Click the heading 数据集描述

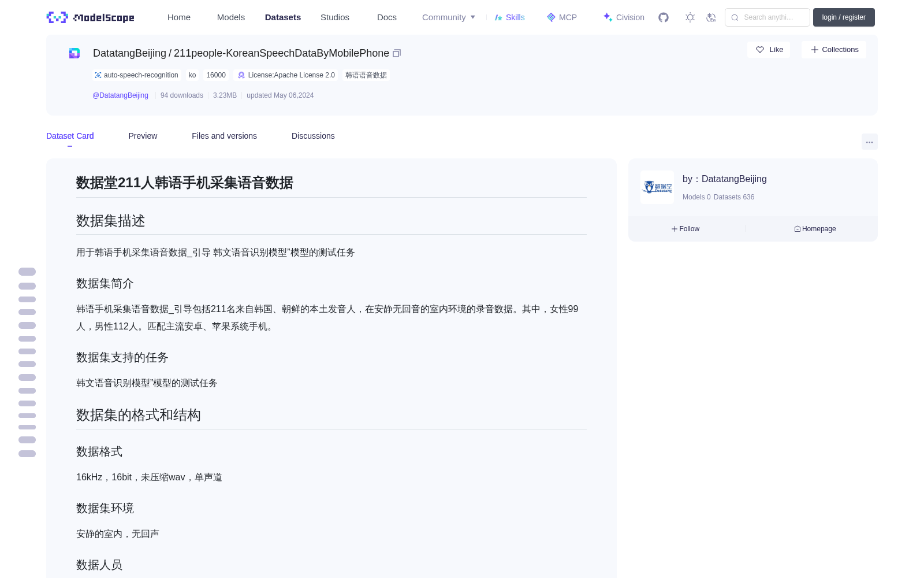[x=111, y=221]
